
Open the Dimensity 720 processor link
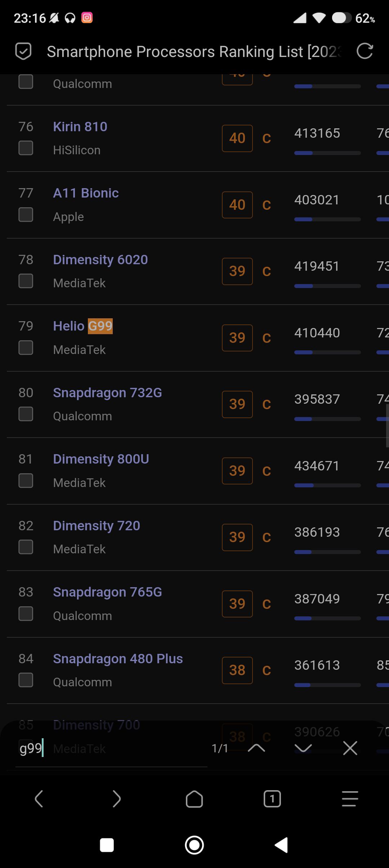pos(96,526)
